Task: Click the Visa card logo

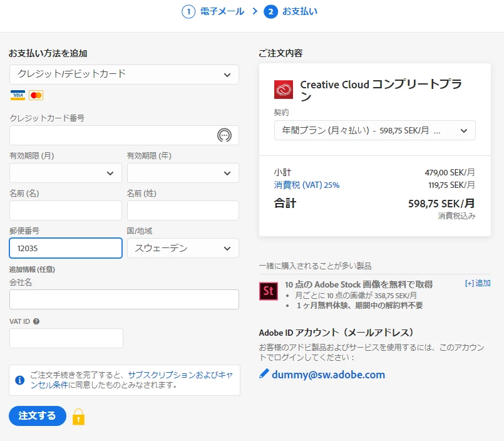Action: tap(18, 95)
